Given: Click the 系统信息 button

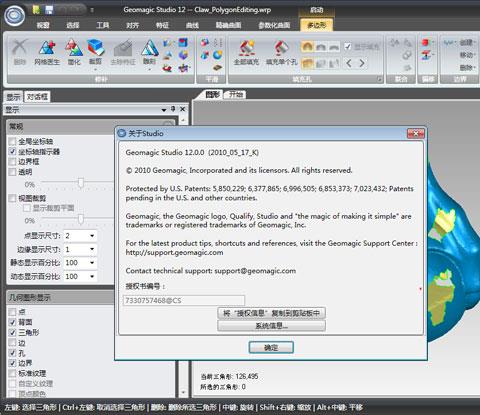Looking at the screenshot, I should pyautogui.click(x=271, y=326).
